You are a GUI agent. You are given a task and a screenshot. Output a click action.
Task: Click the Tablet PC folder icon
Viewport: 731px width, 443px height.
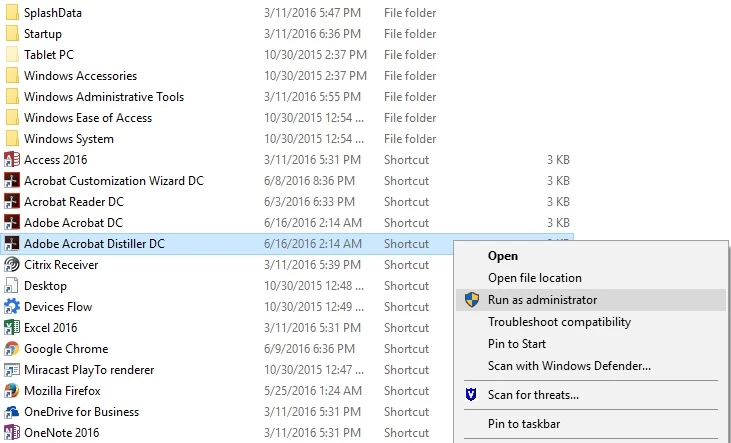(12, 55)
